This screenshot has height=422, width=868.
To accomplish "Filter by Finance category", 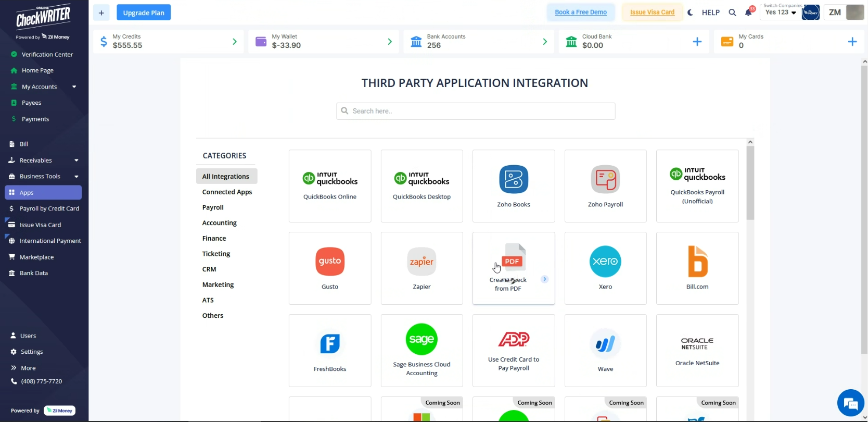I will click(x=214, y=239).
